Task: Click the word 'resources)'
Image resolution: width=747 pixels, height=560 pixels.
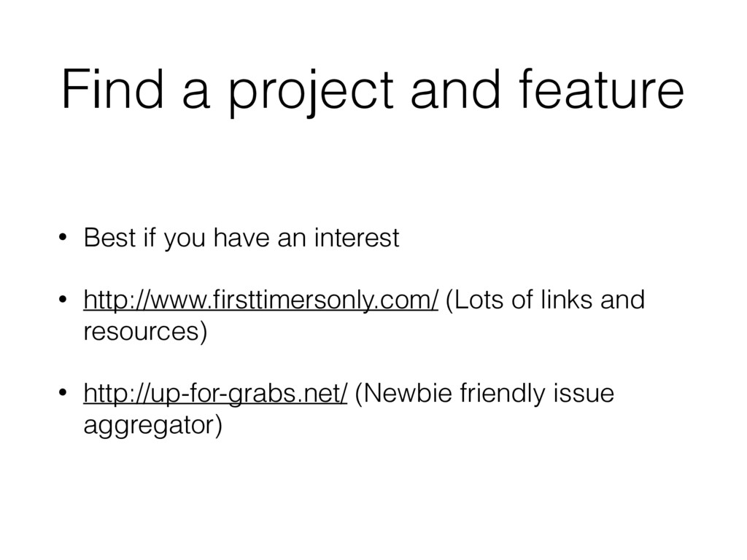Action: pyautogui.click(x=145, y=332)
